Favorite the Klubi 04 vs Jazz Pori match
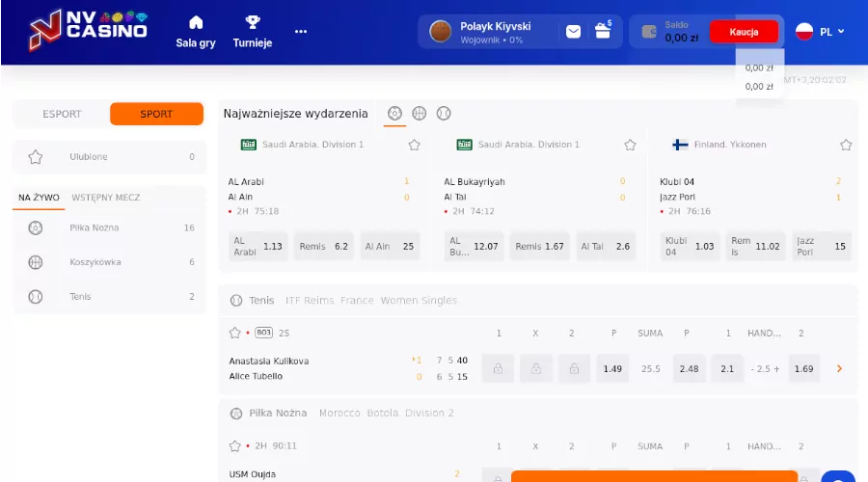 (x=846, y=145)
